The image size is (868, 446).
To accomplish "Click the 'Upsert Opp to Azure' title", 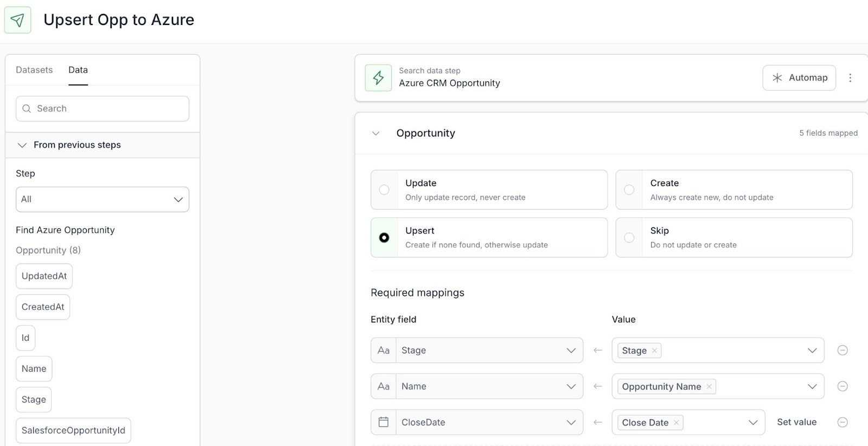I will point(119,20).
